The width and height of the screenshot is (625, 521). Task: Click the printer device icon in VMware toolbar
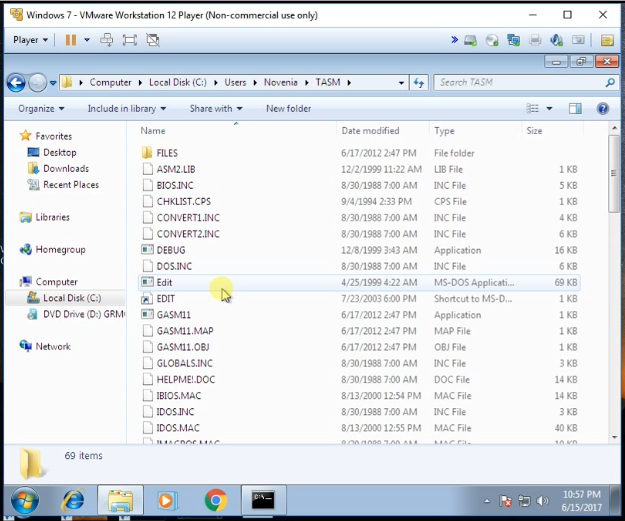pos(535,40)
